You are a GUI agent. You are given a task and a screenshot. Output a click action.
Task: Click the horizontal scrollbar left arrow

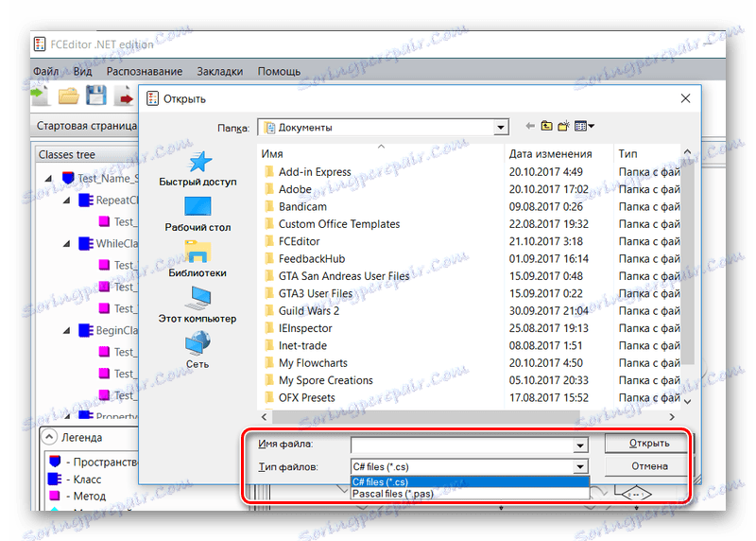[x=265, y=416]
